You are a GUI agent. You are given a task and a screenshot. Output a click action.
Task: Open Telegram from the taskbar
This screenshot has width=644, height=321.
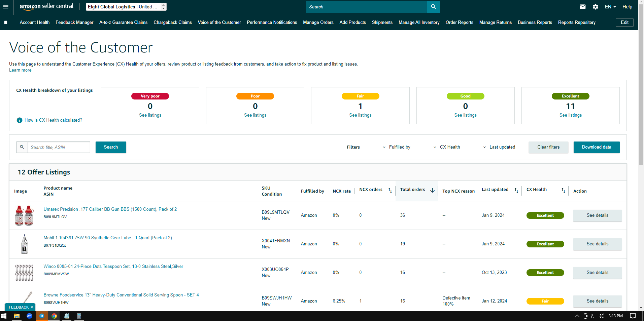click(42, 316)
